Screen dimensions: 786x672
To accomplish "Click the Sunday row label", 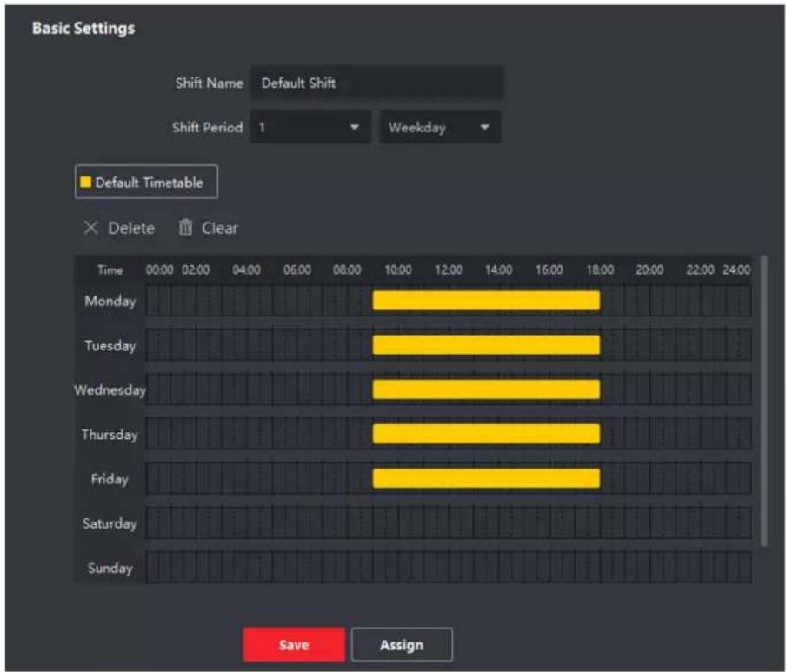I will (x=110, y=568).
